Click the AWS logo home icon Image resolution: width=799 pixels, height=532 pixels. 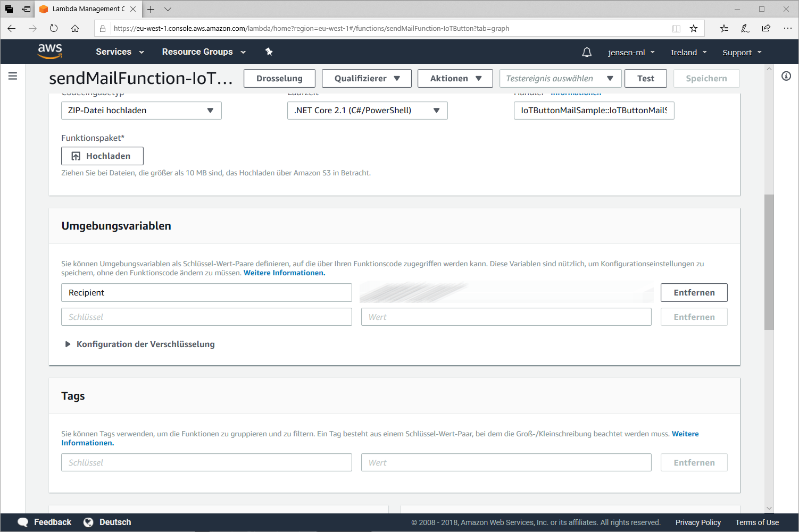(x=50, y=51)
